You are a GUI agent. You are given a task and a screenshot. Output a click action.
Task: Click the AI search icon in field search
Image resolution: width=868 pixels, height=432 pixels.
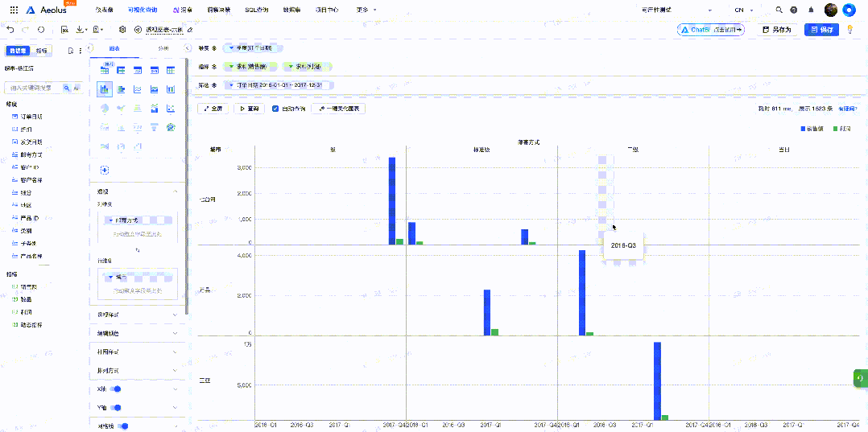[76, 88]
